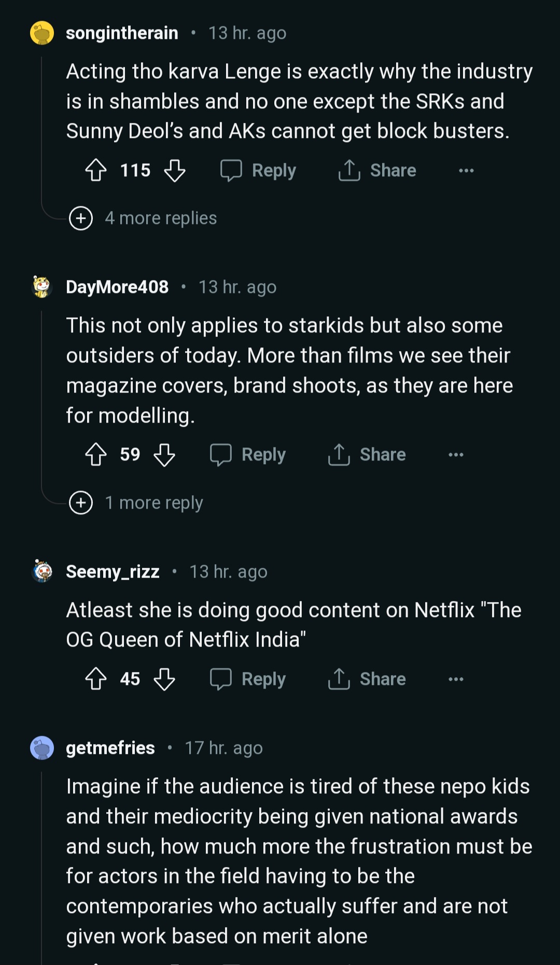The width and height of the screenshot is (560, 965).
Task: Reply to DayMore408's comment
Action: tap(248, 455)
